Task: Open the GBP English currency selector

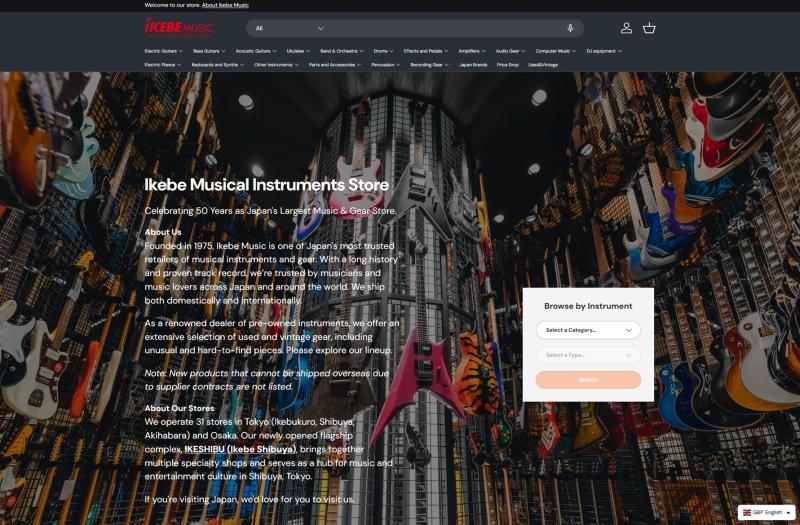Action: tap(766, 512)
